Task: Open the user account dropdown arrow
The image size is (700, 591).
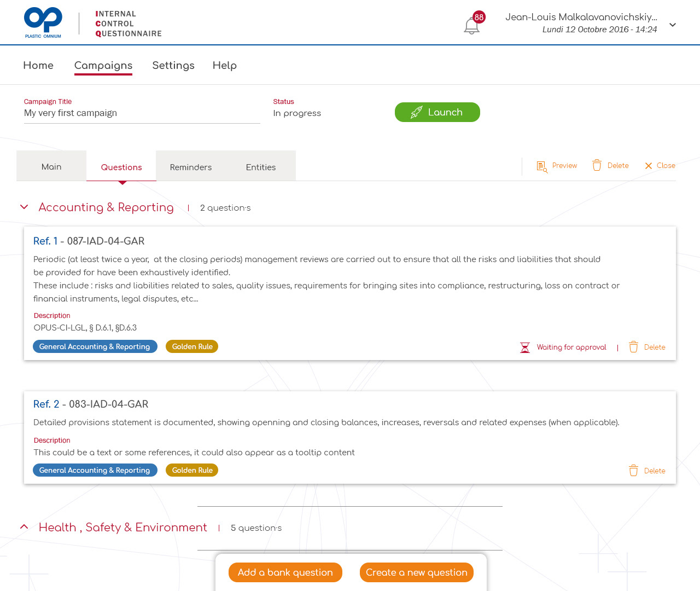Action: (673, 25)
